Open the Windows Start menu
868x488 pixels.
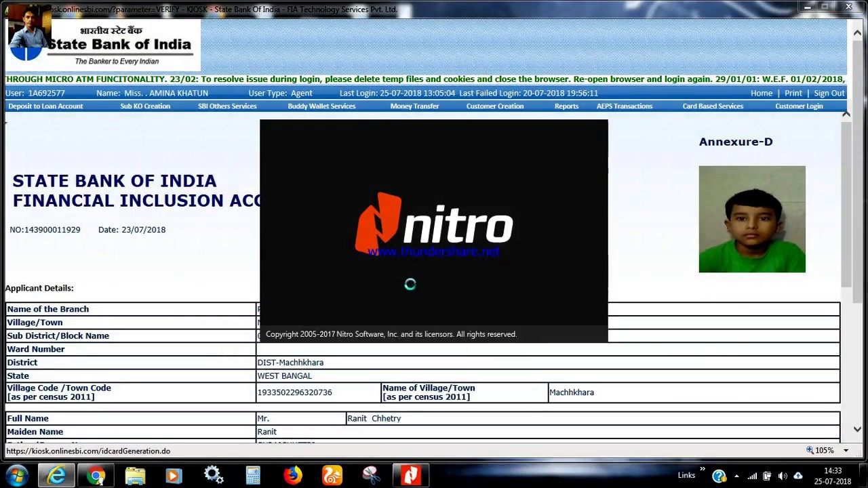[x=16, y=476]
